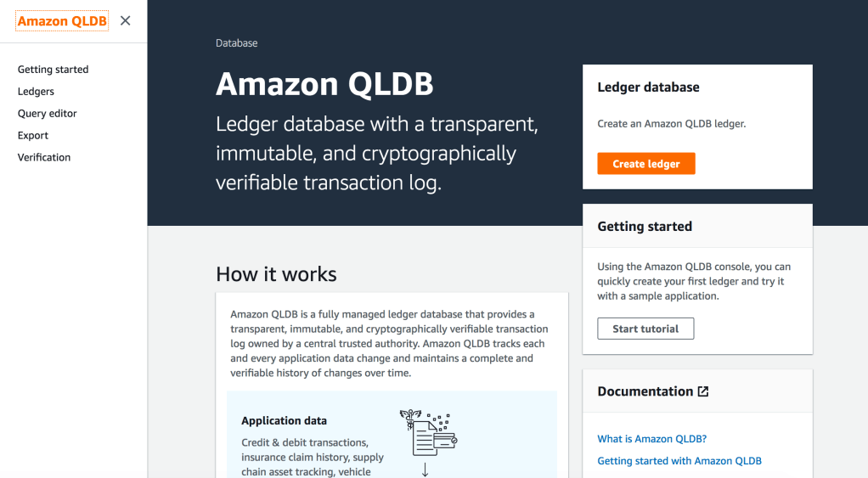Click the down arrow below the illustration
The width and height of the screenshot is (868, 478).
426,470
